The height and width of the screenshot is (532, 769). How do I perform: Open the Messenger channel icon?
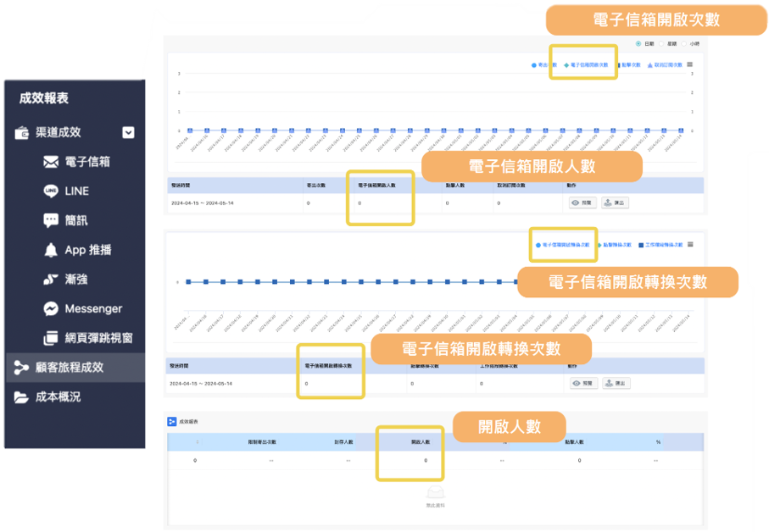click(x=52, y=308)
